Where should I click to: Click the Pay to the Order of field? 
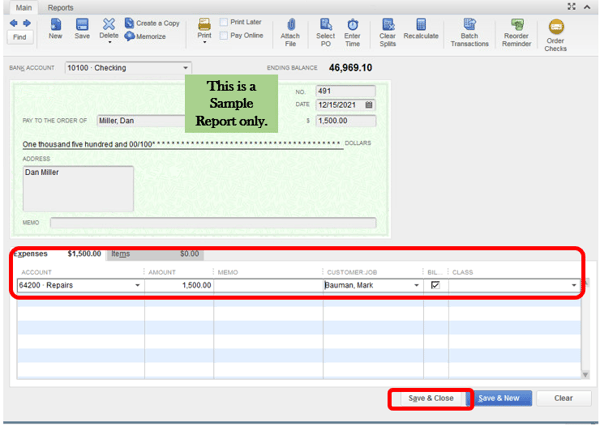click(x=141, y=121)
